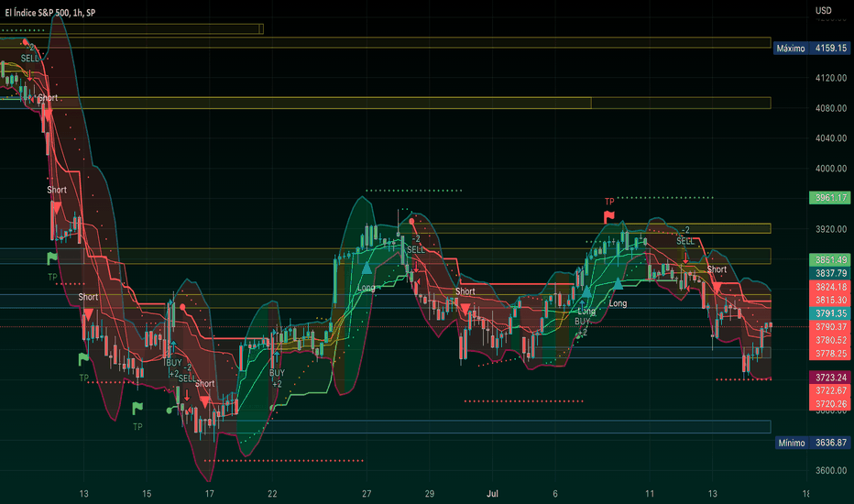The width and height of the screenshot is (854, 504).
Task: Click the red 3720.26 price tag
Action: click(x=830, y=404)
